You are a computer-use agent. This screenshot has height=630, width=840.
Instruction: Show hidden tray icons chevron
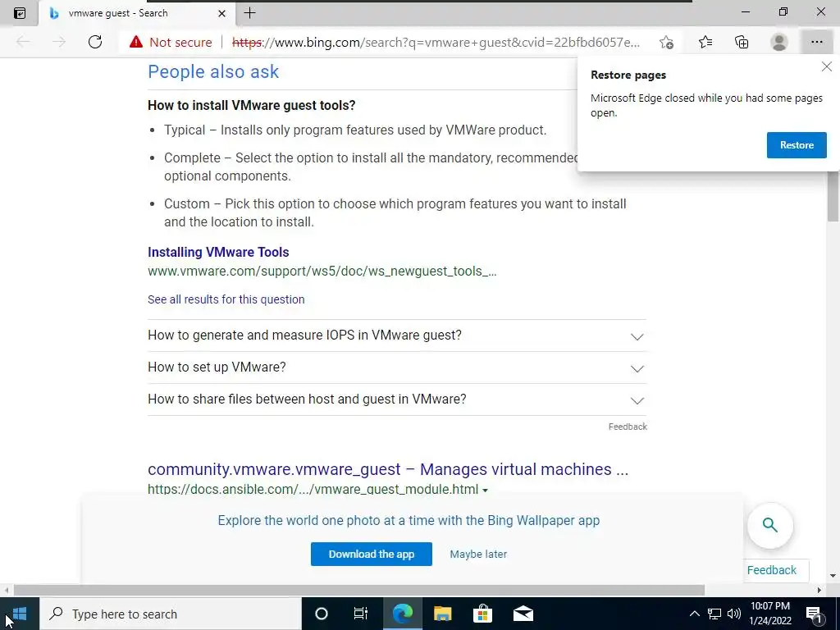[x=694, y=614]
